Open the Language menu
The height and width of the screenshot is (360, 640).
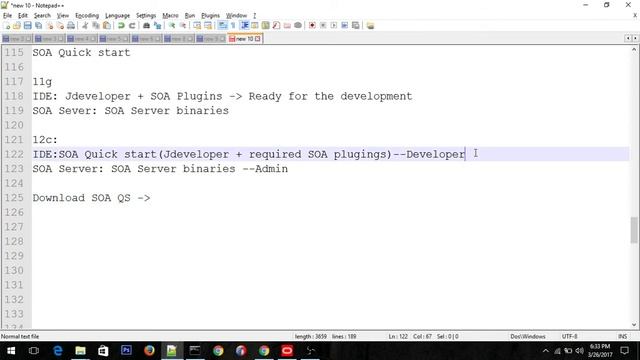point(117,16)
